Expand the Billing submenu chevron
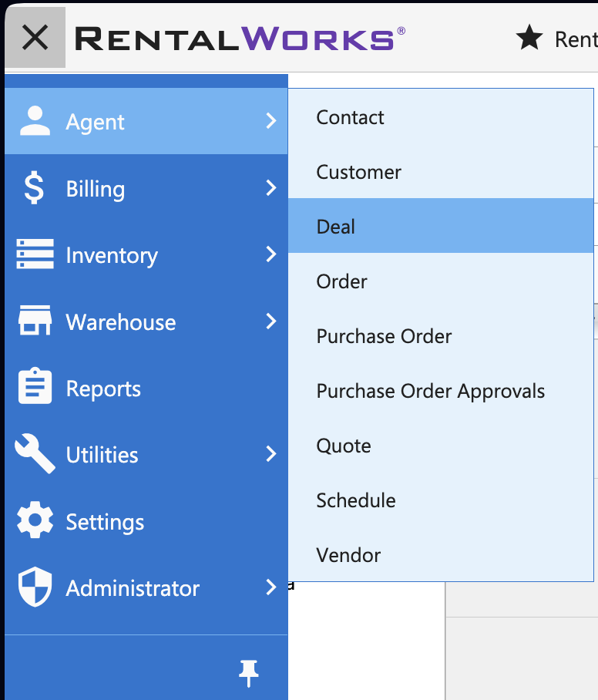The width and height of the screenshot is (598, 700). [x=271, y=187]
